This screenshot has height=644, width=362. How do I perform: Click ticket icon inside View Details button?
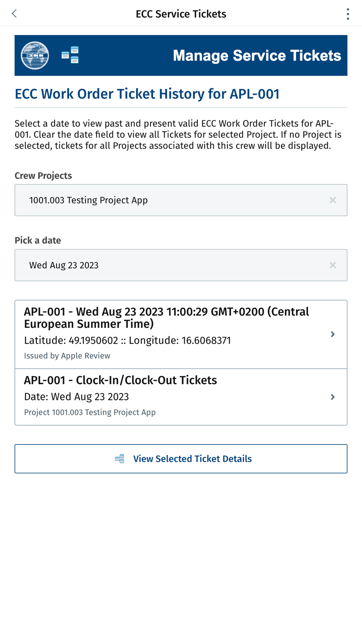(120, 459)
